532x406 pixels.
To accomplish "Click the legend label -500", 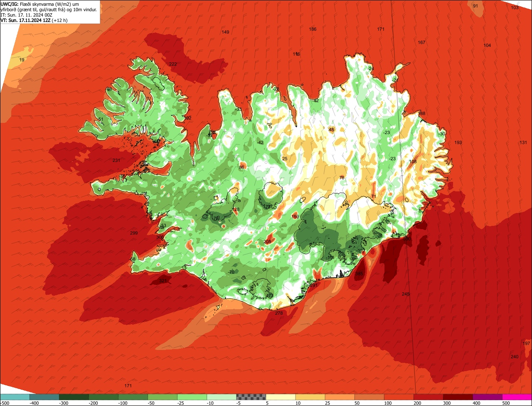I will (5, 403).
